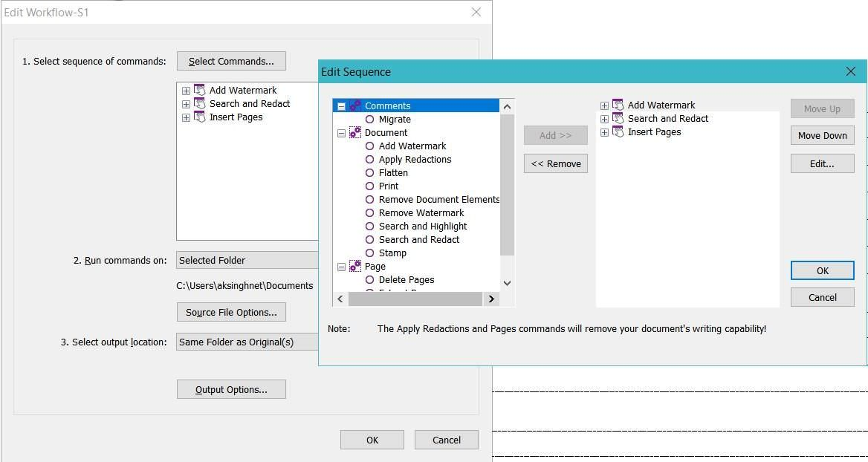
Task: Click the Page category gear icon
Action: tap(355, 266)
